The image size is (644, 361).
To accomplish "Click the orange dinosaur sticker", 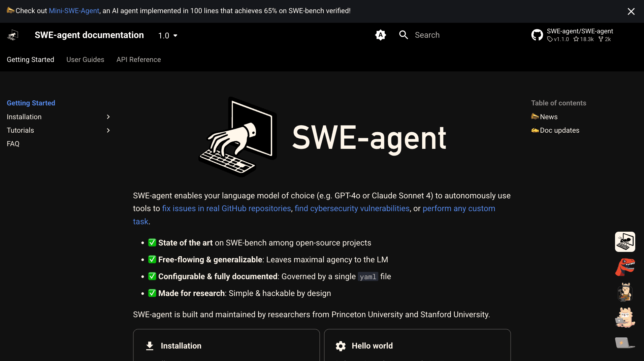I will [x=625, y=267].
